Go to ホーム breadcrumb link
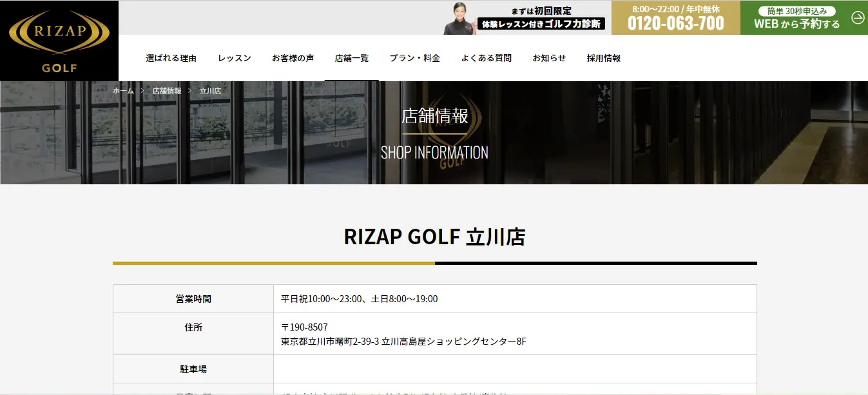This screenshot has height=395, width=868. 123,91
